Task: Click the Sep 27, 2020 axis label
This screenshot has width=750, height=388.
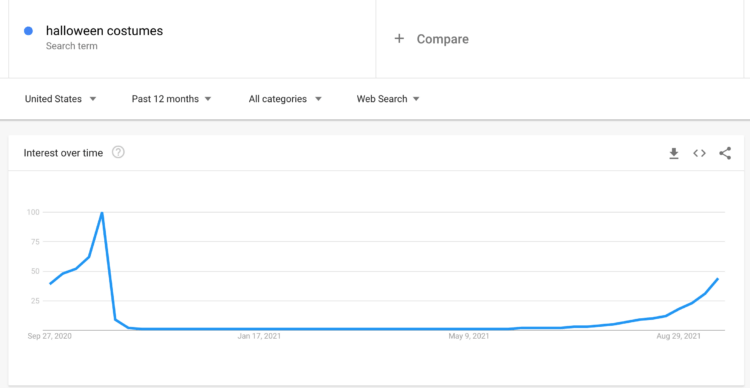Action: pos(50,336)
